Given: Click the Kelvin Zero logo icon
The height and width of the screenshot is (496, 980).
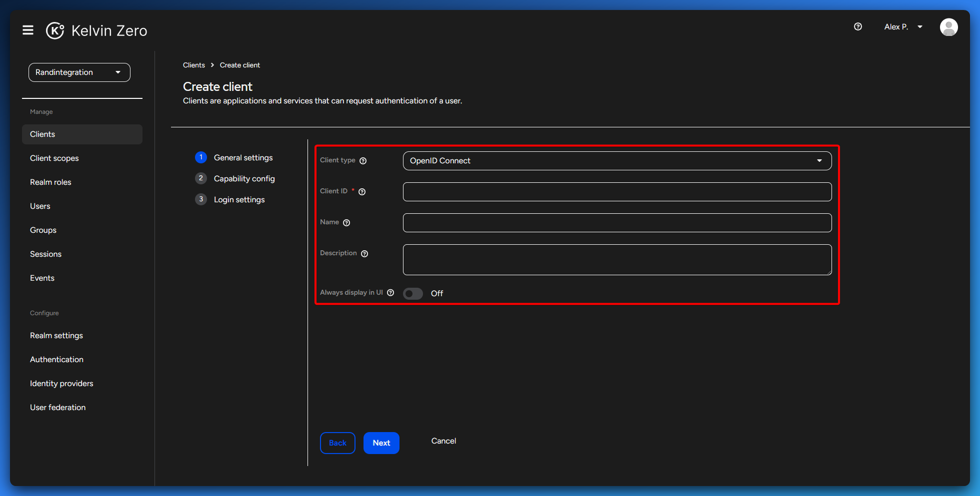Looking at the screenshot, I should pos(55,30).
